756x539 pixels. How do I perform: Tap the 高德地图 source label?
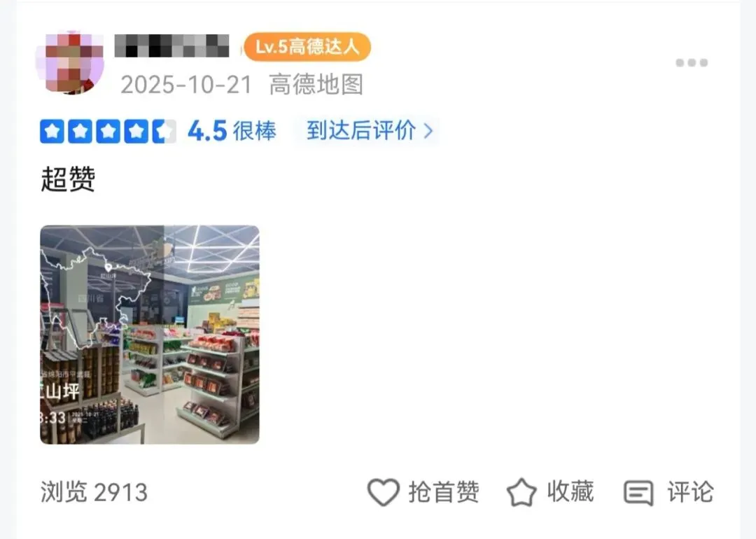[x=316, y=85]
